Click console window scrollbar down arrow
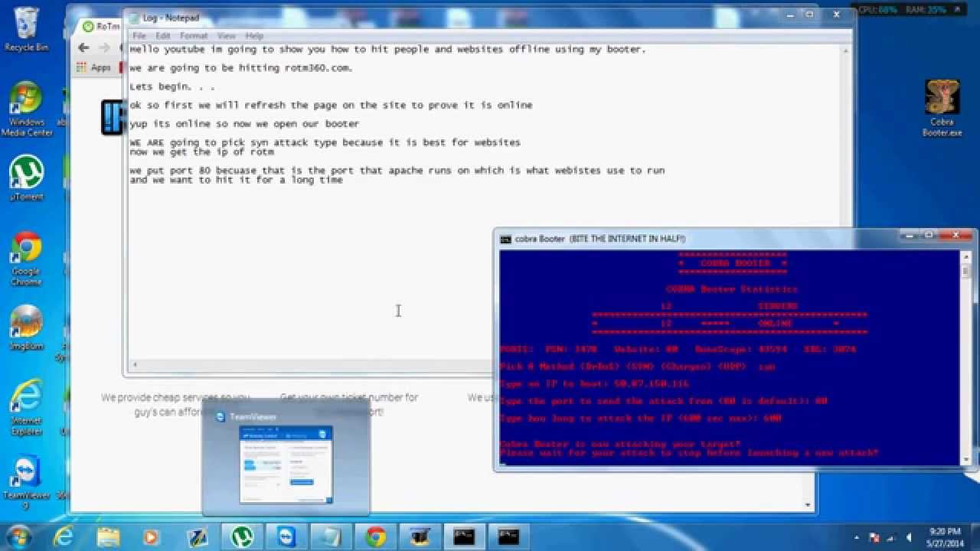Viewport: 980px width, 551px height. (x=966, y=459)
